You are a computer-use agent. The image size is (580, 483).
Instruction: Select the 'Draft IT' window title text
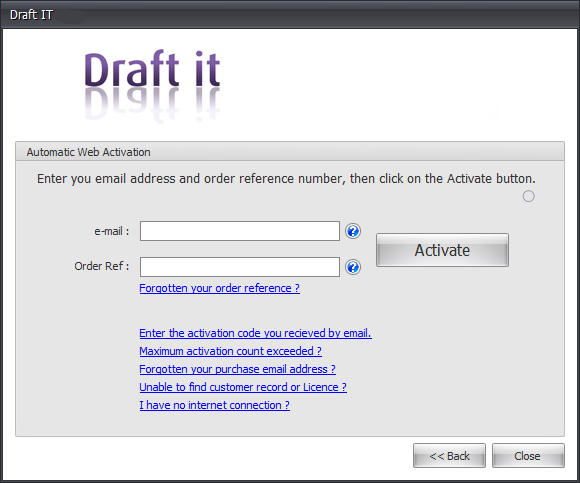(31, 15)
